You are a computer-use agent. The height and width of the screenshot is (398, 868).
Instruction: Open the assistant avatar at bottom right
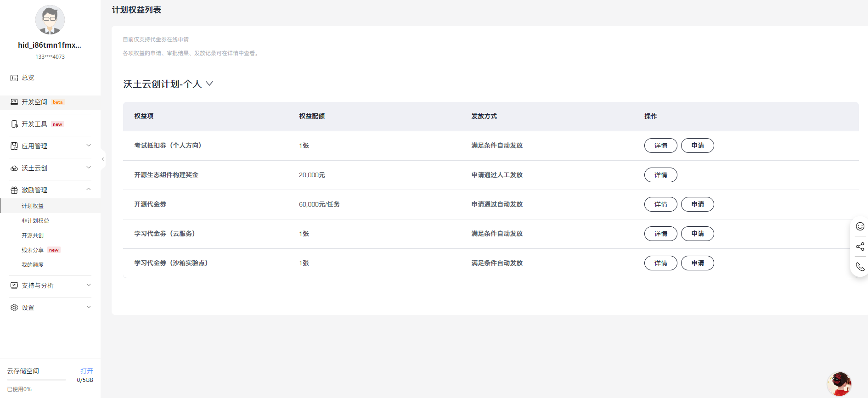tap(839, 384)
